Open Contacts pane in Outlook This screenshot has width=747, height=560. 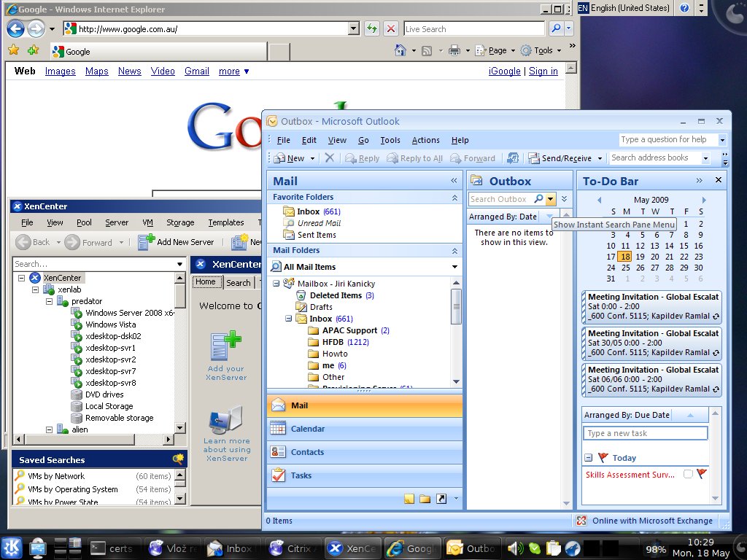point(365,452)
